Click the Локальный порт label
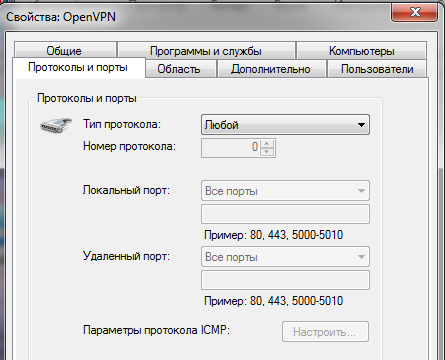445x360 pixels. (x=126, y=190)
